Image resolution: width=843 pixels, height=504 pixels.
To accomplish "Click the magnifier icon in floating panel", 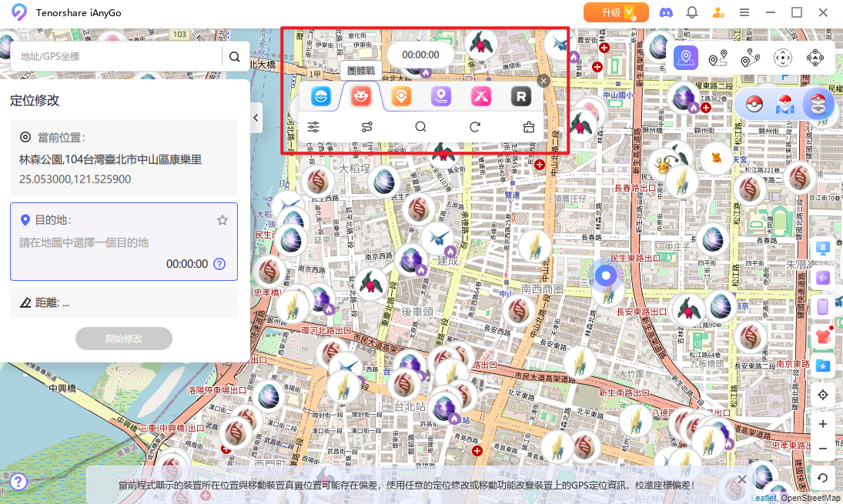I will click(420, 127).
